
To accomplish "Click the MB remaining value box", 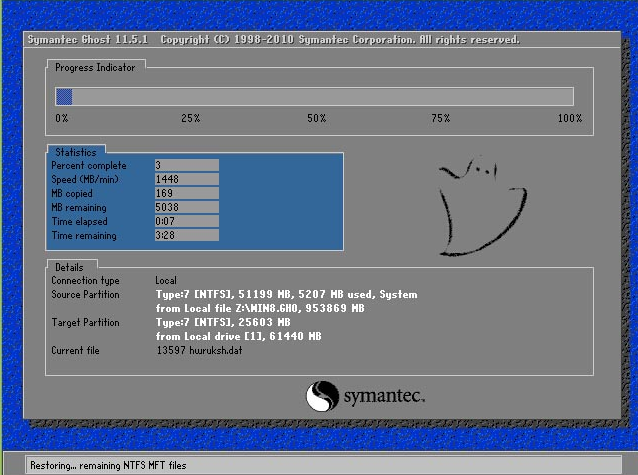I will tap(187, 207).
